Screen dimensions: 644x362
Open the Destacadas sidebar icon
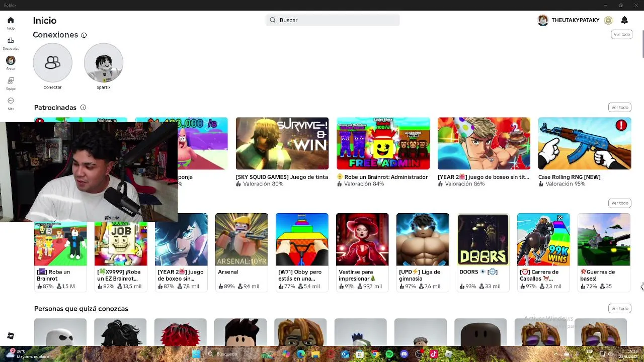point(11,41)
